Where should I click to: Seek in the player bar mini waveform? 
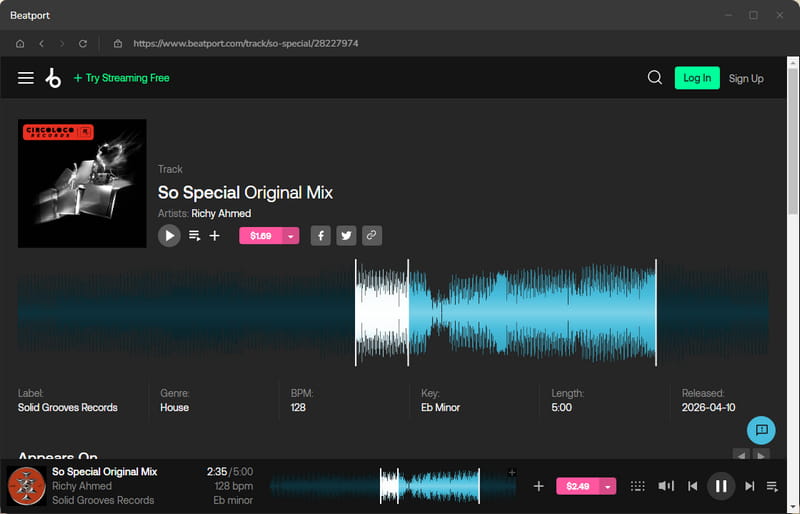[x=393, y=486]
